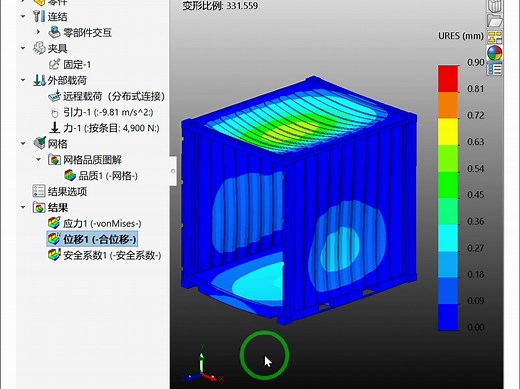Click the 位移1 displacement plot icon
Screen dimensions: 520x389
coord(54,239)
